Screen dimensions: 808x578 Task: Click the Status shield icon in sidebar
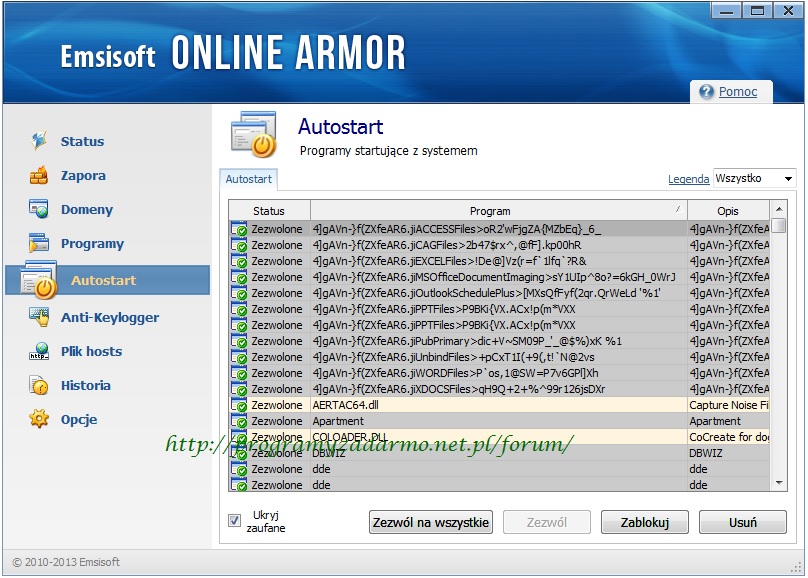pos(39,141)
